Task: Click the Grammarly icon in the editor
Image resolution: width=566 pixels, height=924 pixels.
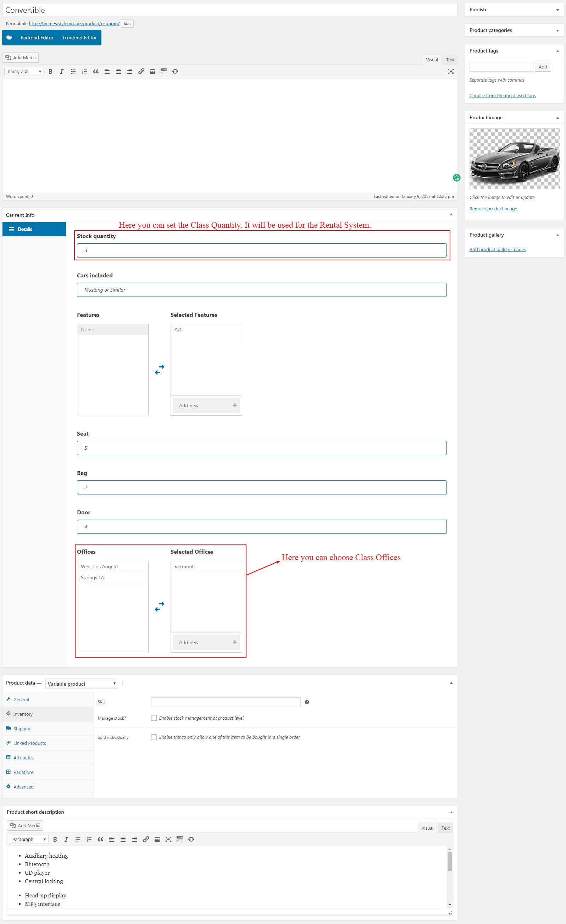Action: 456,178
